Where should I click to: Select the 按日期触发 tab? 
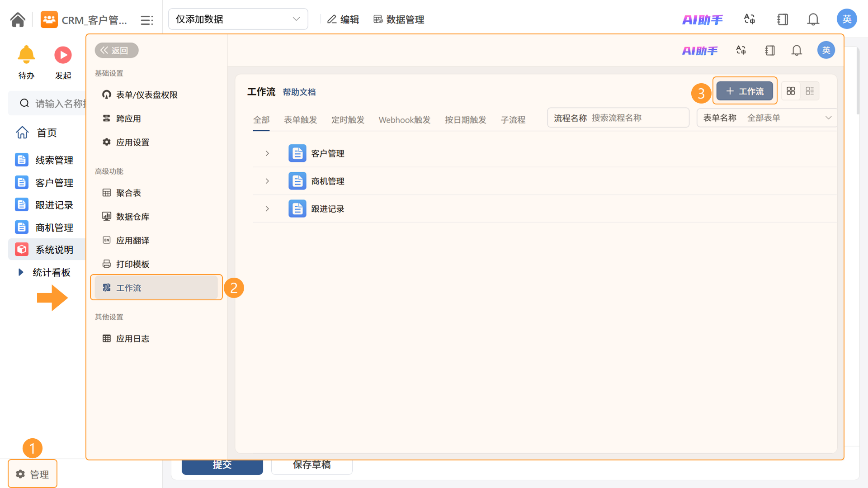click(x=465, y=119)
